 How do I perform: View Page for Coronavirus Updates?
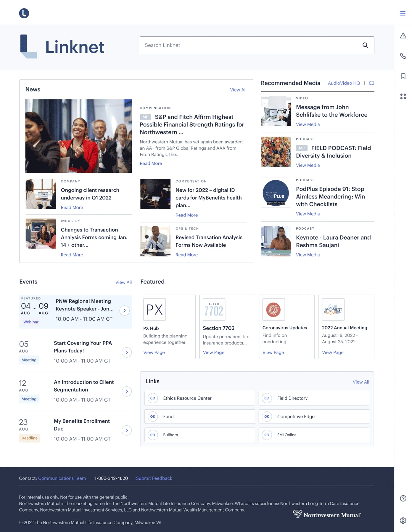tap(273, 352)
